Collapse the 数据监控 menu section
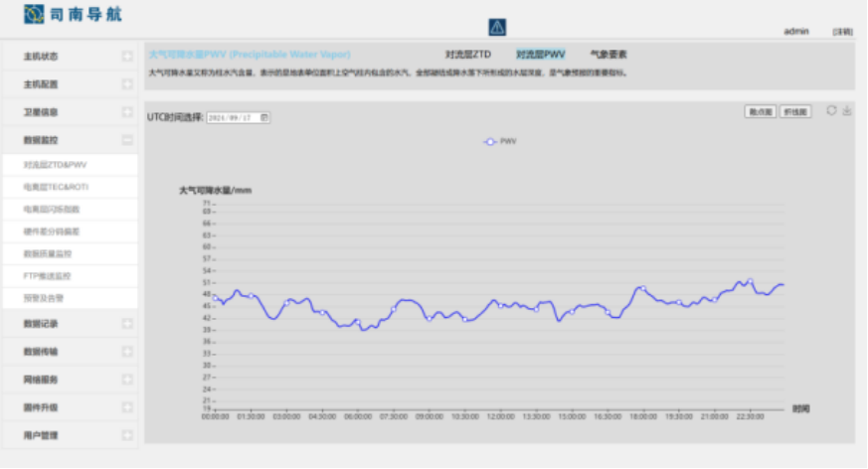The image size is (868, 469). (x=127, y=141)
